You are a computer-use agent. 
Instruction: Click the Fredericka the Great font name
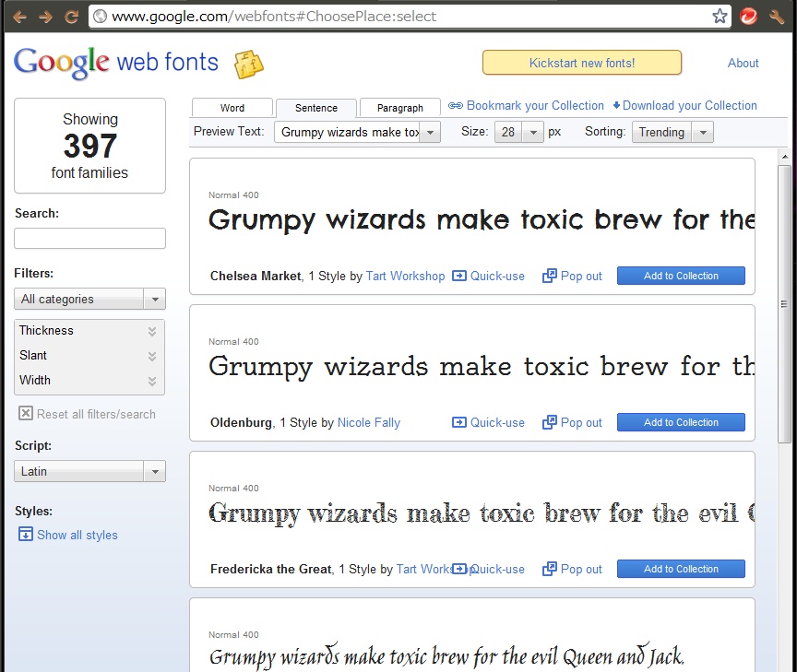[x=271, y=569]
